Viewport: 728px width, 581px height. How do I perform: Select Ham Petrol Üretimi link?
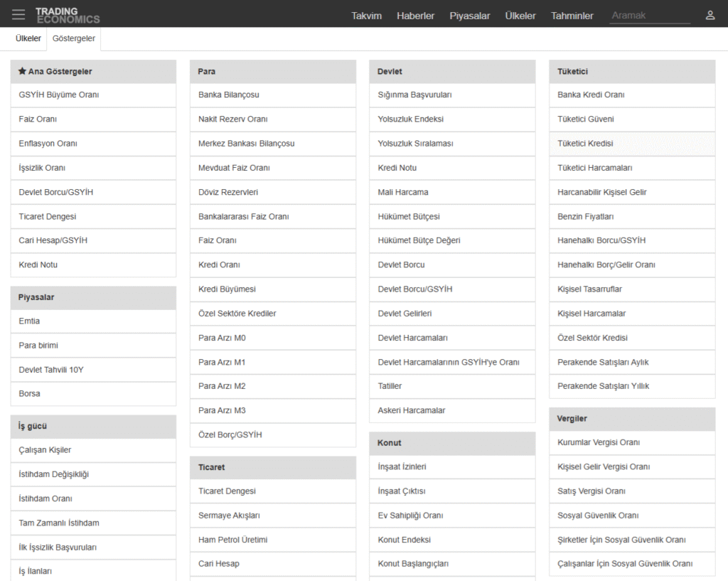point(232,540)
